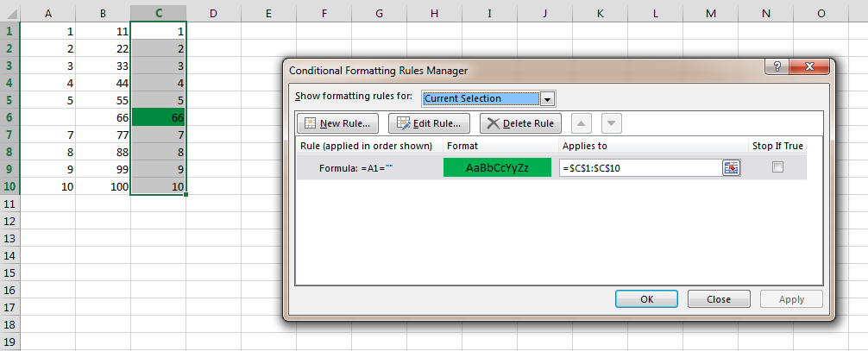The height and width of the screenshot is (351, 868).
Task: Close the Rules Manager dialog via X
Action: click(x=809, y=66)
